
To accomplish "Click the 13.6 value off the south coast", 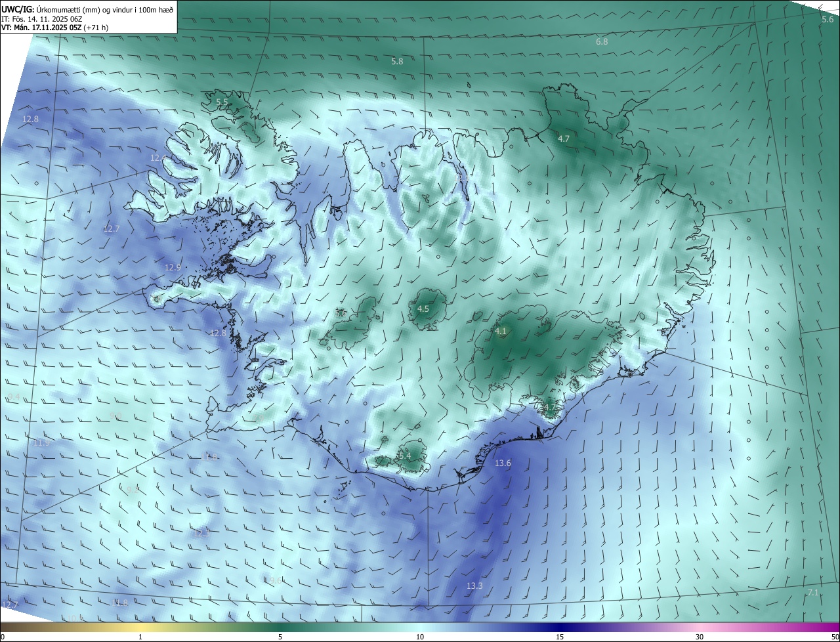I will tap(503, 463).
